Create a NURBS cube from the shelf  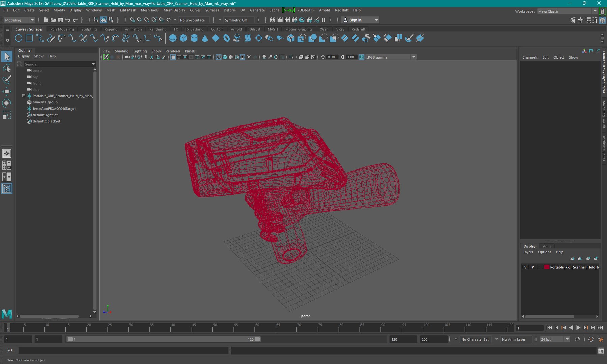point(183,38)
